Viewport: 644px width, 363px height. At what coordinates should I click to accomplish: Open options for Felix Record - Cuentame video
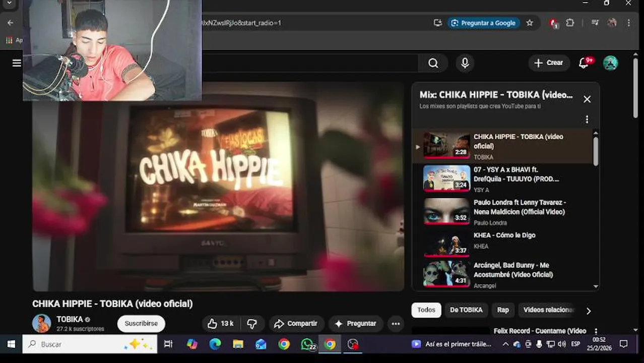[596, 331]
